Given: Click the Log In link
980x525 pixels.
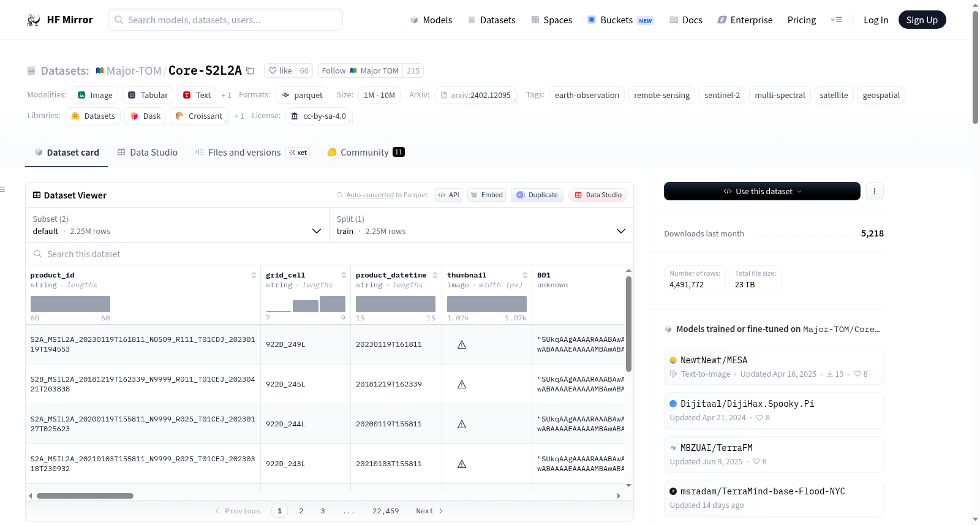Looking at the screenshot, I should pos(876,20).
